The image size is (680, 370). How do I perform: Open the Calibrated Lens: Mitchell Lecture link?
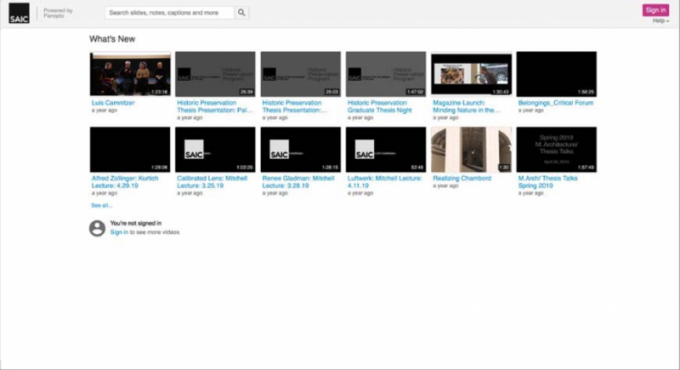pyautogui.click(x=212, y=182)
